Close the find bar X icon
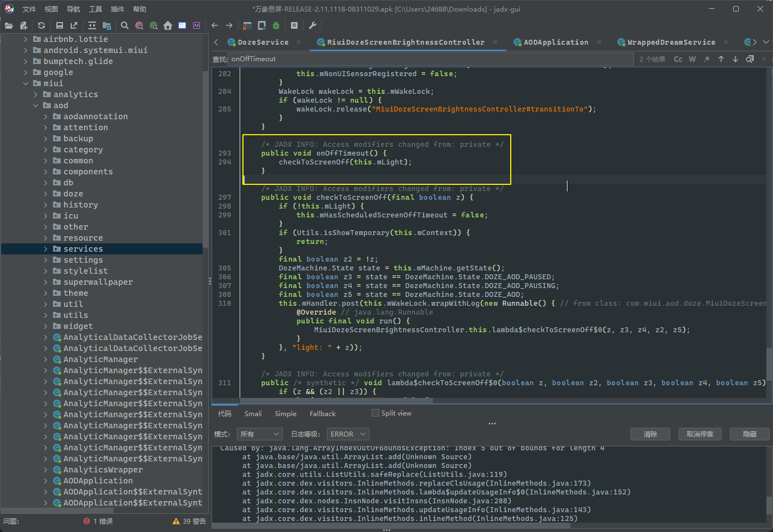 pyautogui.click(x=764, y=59)
